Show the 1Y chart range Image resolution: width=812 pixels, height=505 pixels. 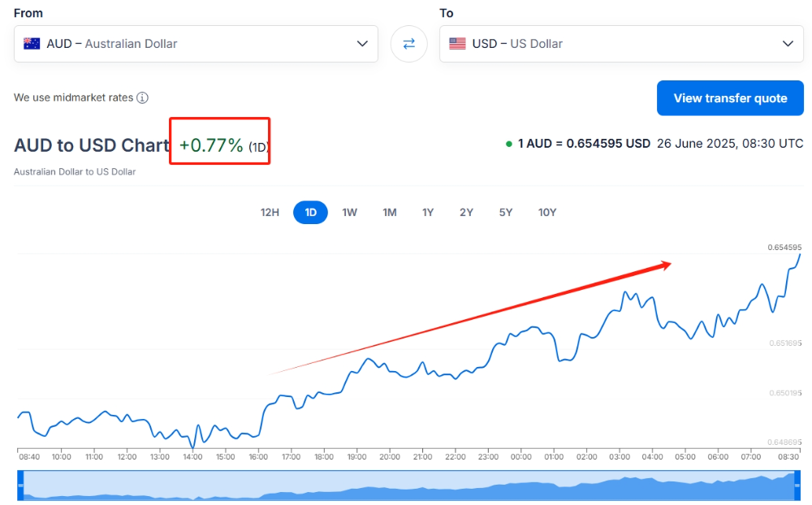click(x=428, y=213)
